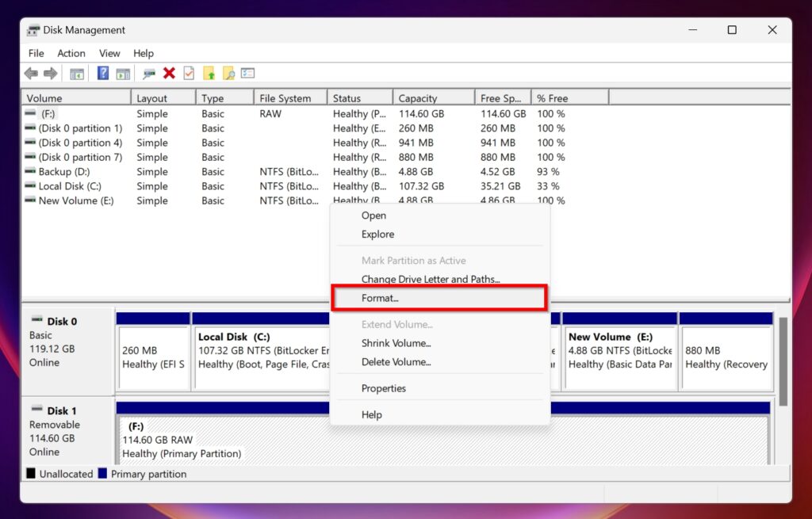Click the red X delete icon on toolbar
Image resolution: width=812 pixels, height=519 pixels.
coord(169,73)
